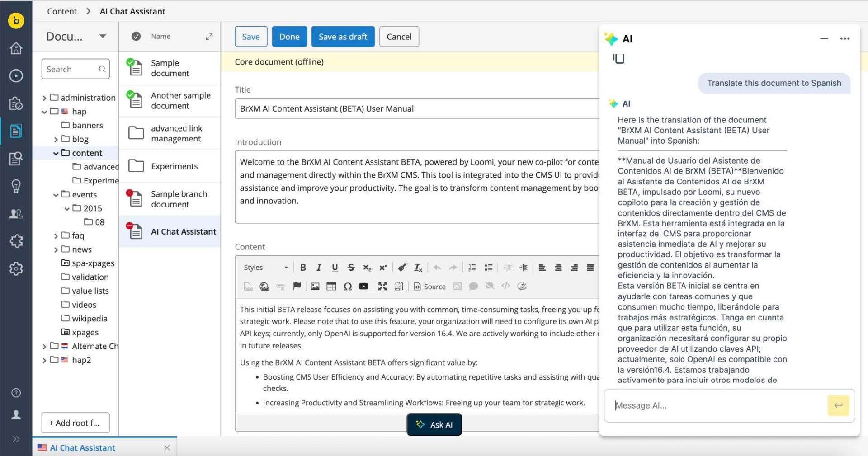Open the home dashboard from sidebar
868x456 pixels.
(x=16, y=48)
